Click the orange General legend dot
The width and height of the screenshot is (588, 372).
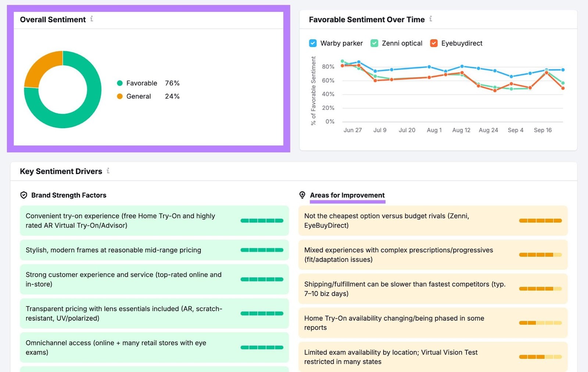[120, 96]
